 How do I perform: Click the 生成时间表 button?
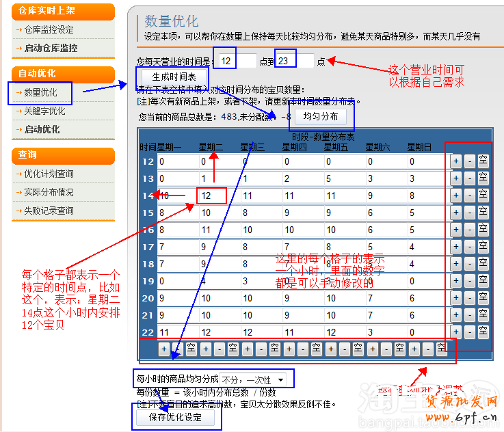pos(174,77)
